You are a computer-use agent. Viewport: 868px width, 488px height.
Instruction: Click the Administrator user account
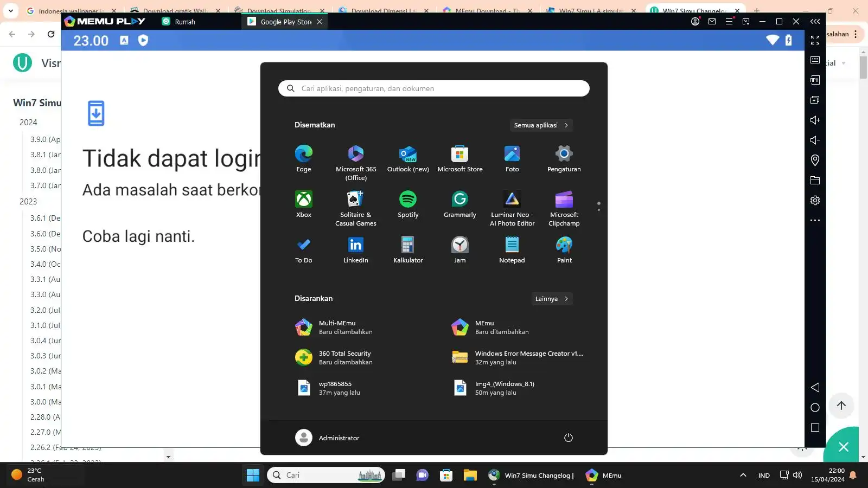click(x=328, y=438)
